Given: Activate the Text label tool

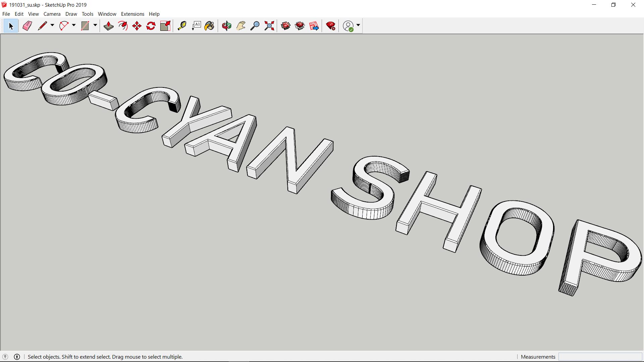Looking at the screenshot, I should (x=196, y=26).
